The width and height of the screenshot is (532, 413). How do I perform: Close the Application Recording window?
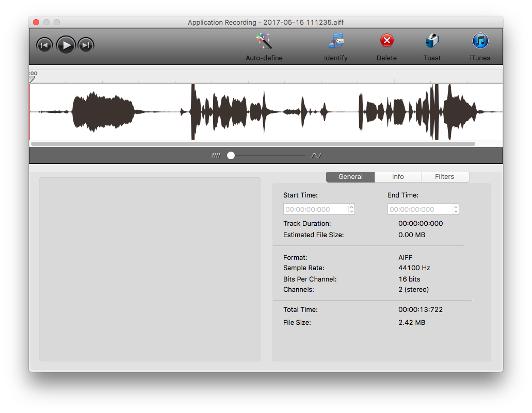[x=36, y=22]
